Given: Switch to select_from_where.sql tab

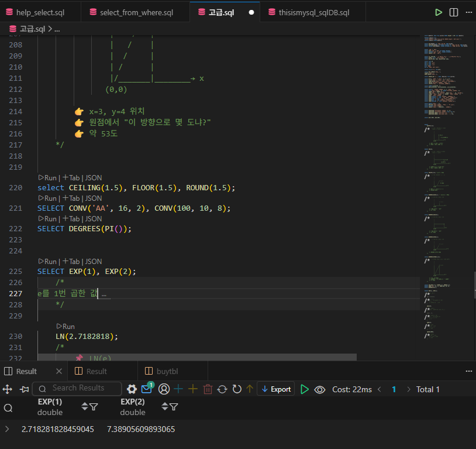Looking at the screenshot, I should click(136, 12).
